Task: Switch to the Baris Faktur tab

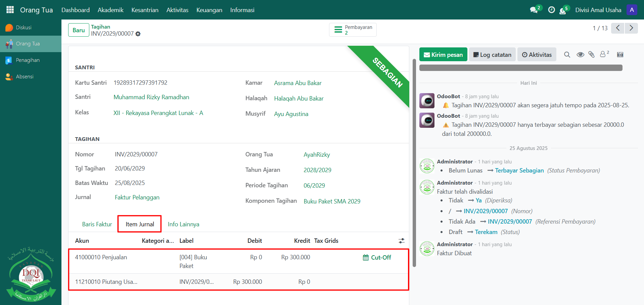Action: (97, 224)
